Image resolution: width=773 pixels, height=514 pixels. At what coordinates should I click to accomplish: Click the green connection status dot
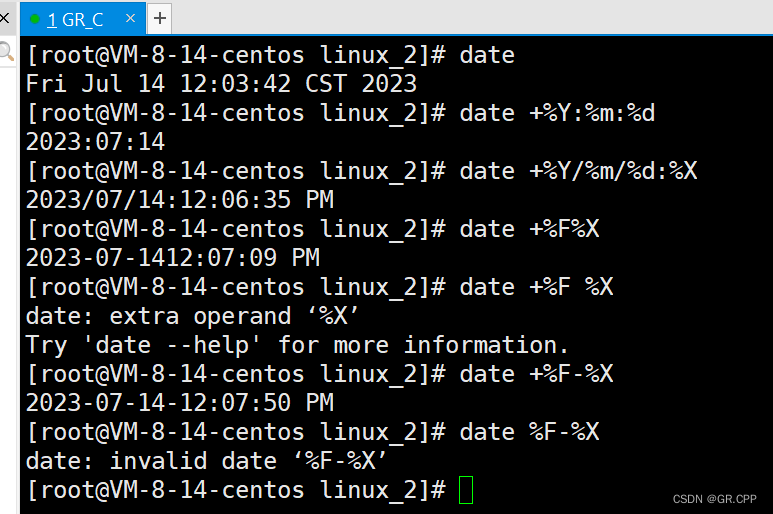tap(35, 19)
